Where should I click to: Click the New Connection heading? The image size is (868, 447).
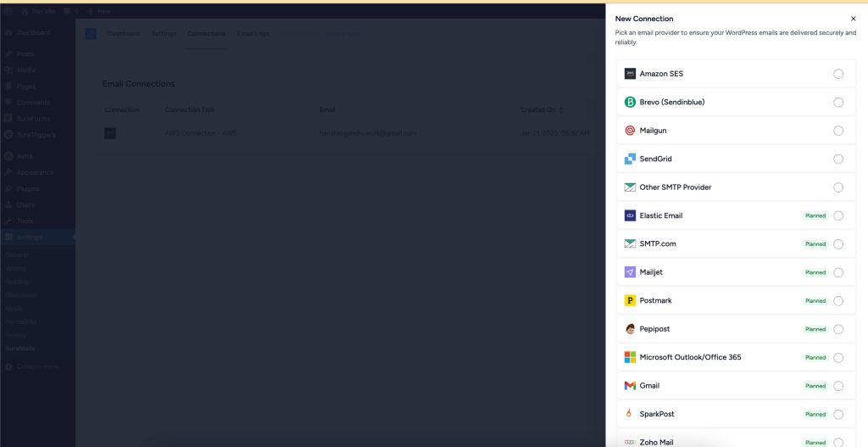pos(644,19)
